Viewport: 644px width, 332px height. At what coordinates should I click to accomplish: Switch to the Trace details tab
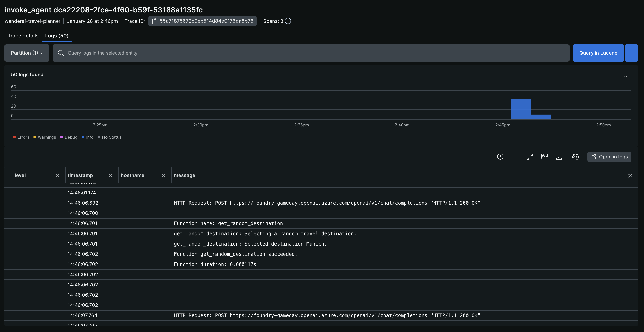23,36
